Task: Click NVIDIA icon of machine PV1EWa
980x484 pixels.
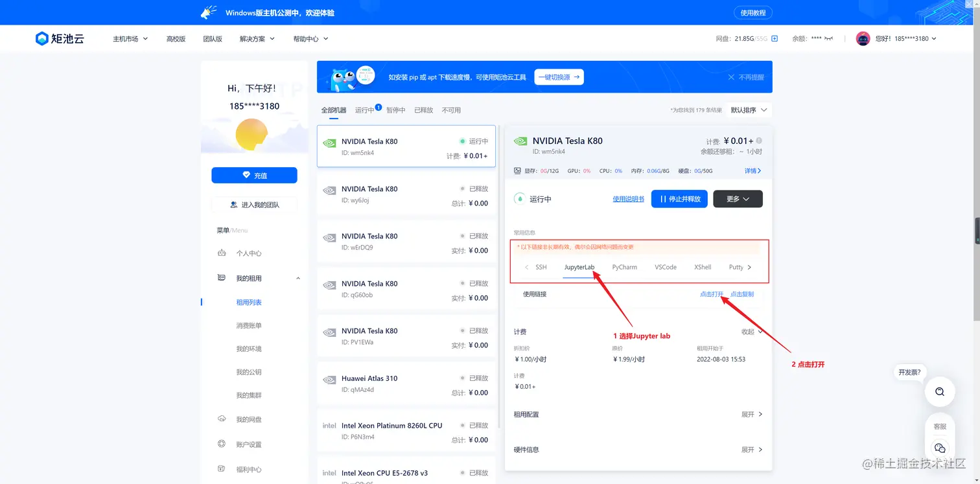Action: click(x=329, y=333)
